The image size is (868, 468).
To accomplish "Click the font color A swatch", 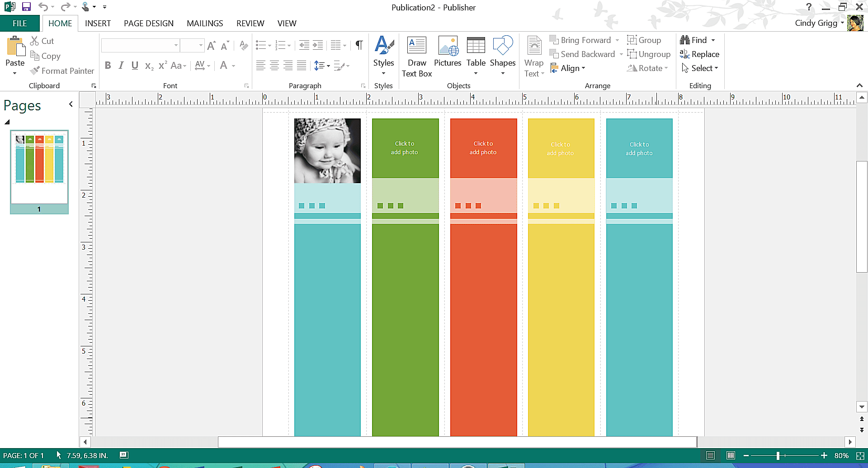I will pos(223,66).
